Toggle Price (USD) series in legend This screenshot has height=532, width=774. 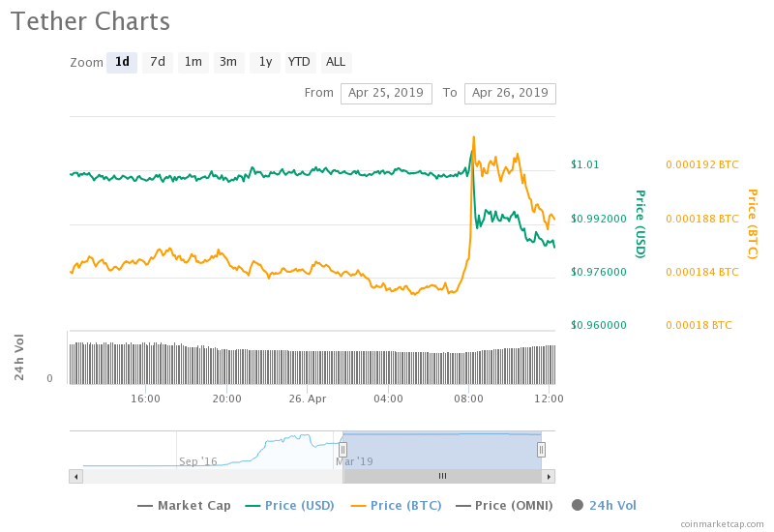point(289,505)
